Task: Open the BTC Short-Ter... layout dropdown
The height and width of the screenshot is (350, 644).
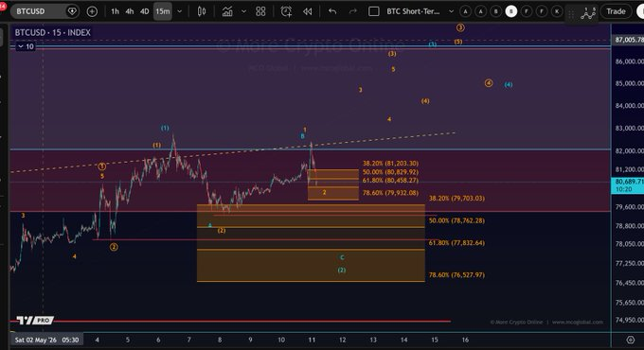Action: [420, 11]
